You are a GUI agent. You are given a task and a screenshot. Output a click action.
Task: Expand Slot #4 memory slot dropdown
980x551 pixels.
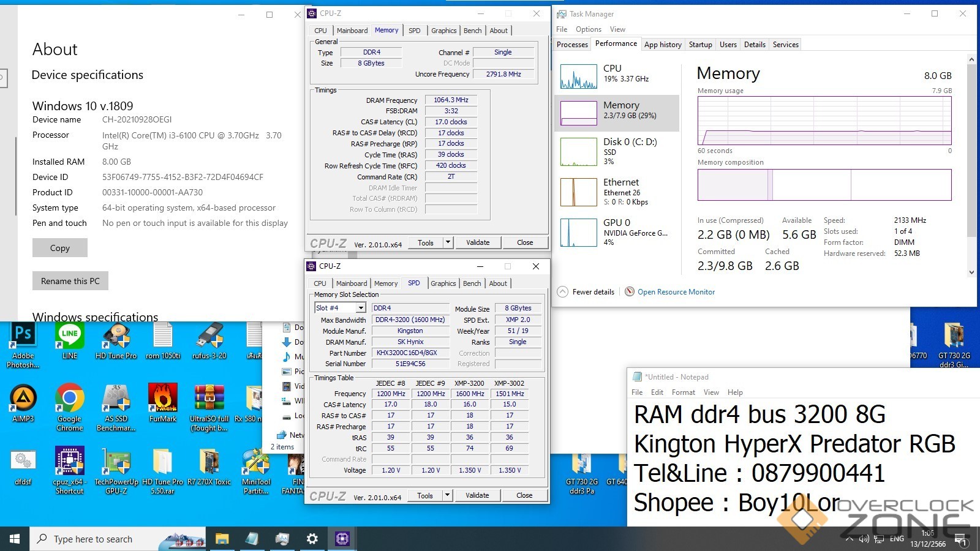point(361,308)
